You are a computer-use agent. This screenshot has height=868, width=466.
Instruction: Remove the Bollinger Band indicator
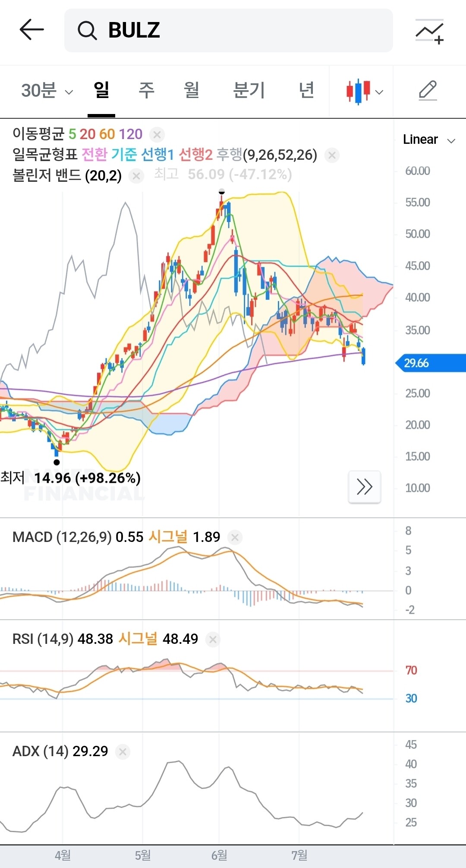click(x=136, y=176)
